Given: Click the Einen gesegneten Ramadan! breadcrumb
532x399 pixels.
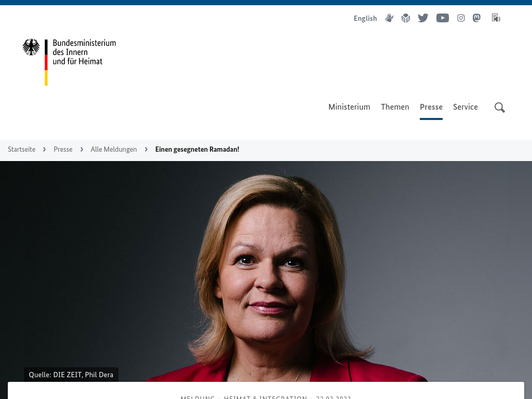Looking at the screenshot, I should [x=197, y=149].
